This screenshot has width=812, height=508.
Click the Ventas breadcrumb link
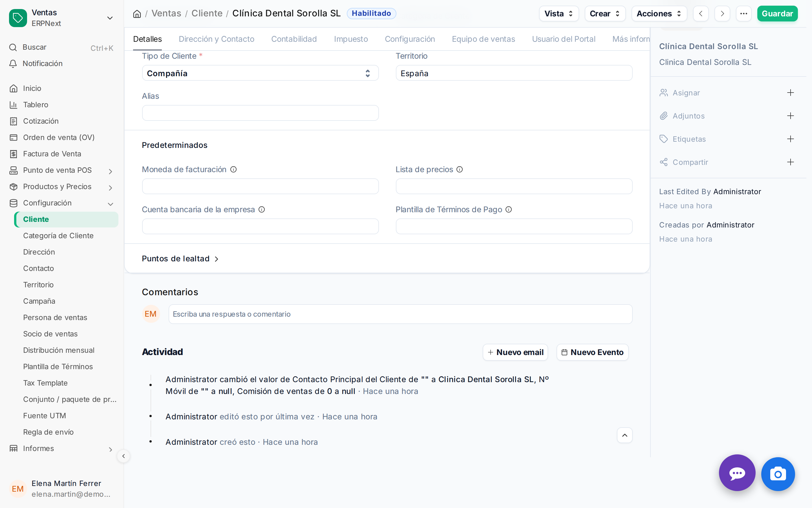[166, 14]
